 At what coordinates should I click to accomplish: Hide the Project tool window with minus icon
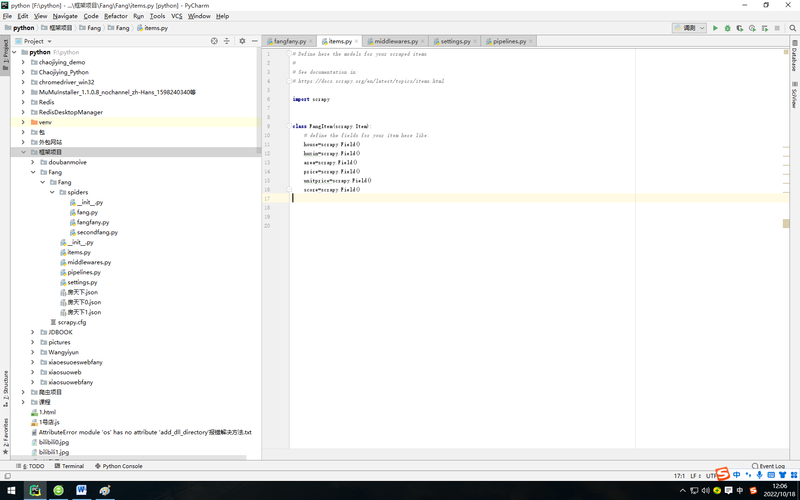click(x=255, y=41)
